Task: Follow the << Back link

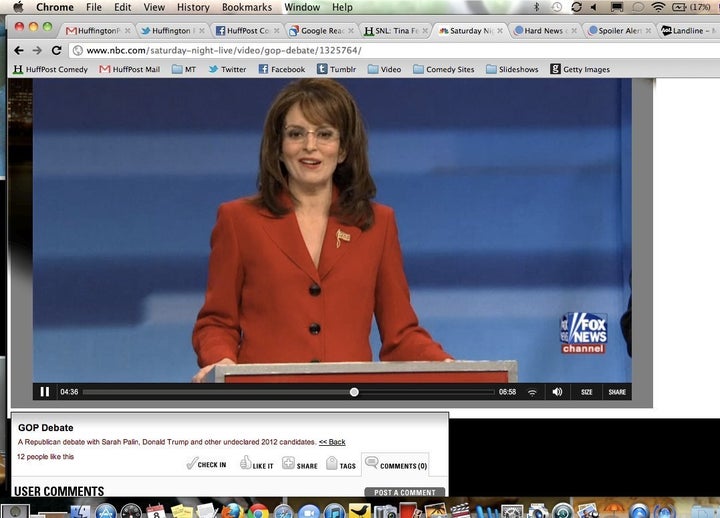Action: click(332, 442)
